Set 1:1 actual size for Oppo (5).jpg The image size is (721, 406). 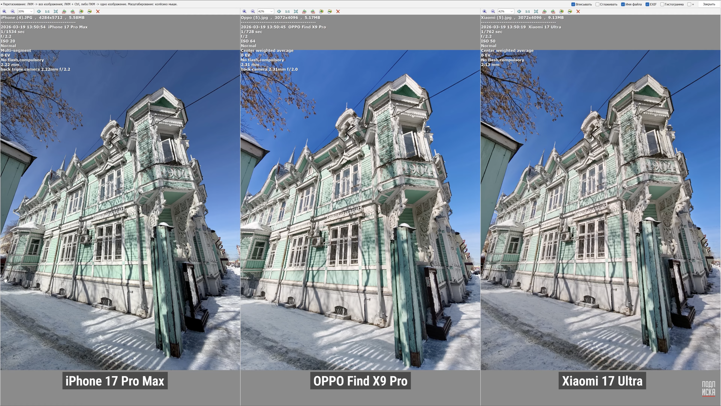tap(287, 11)
